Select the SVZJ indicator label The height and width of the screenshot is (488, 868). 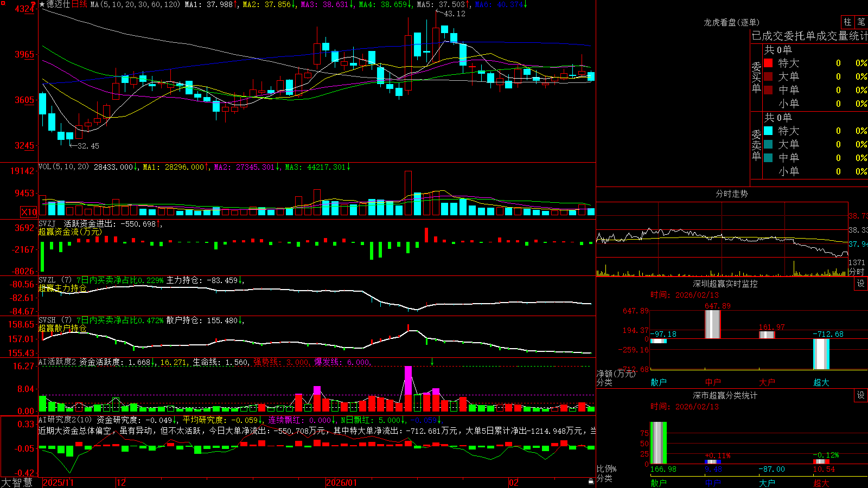pyautogui.click(x=47, y=223)
